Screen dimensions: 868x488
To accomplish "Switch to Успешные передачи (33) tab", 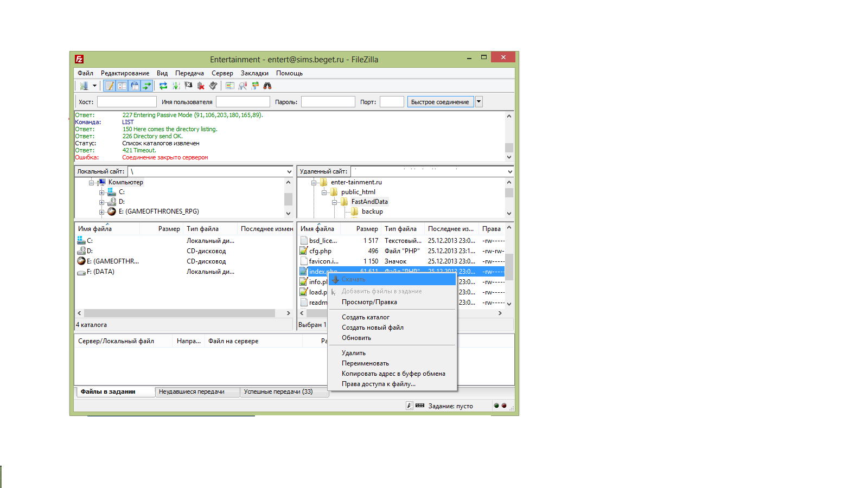I will [283, 391].
